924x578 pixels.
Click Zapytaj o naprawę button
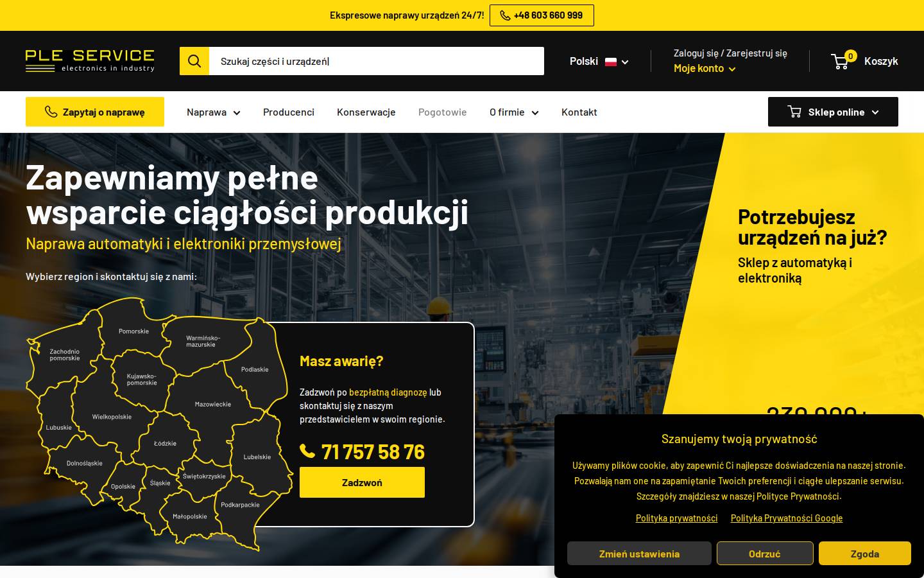click(x=95, y=112)
